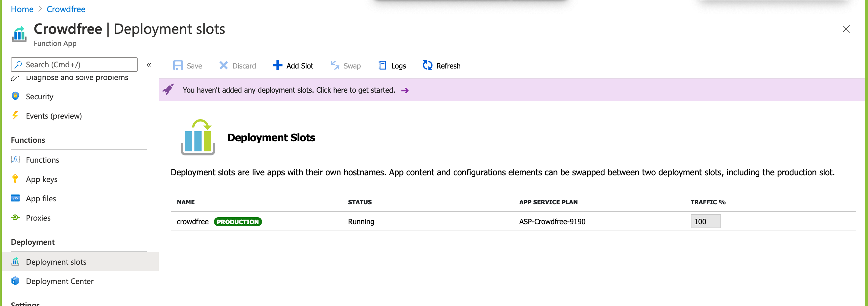Click the Discard toolbar label

(244, 66)
